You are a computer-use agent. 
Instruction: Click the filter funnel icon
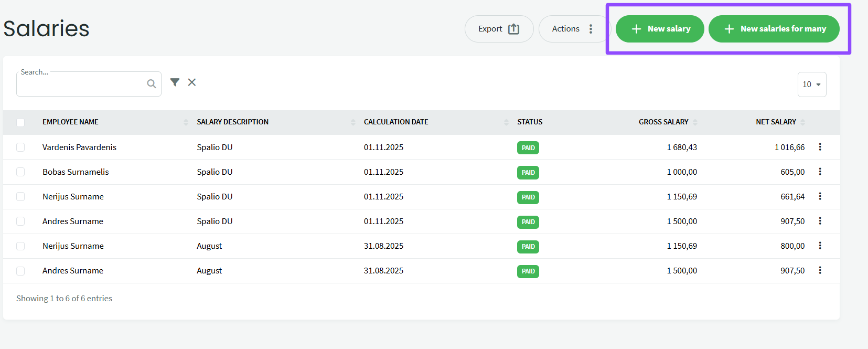click(x=175, y=82)
